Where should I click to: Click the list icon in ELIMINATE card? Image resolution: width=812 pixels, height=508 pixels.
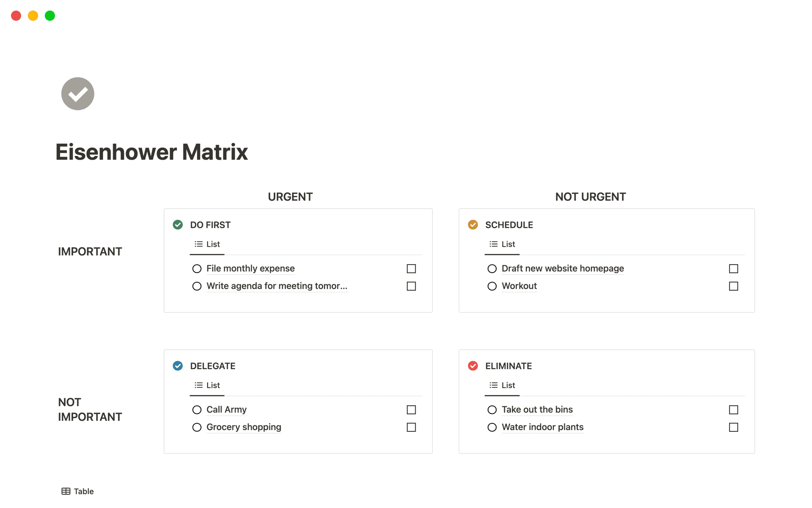[493, 385]
